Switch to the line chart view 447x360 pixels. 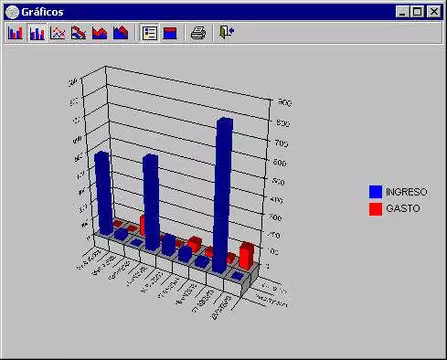point(58,33)
